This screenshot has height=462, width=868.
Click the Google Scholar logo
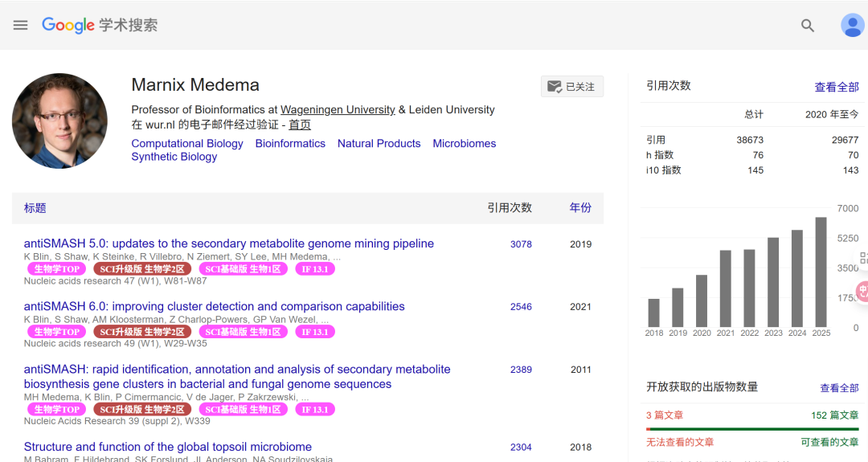[x=100, y=25]
